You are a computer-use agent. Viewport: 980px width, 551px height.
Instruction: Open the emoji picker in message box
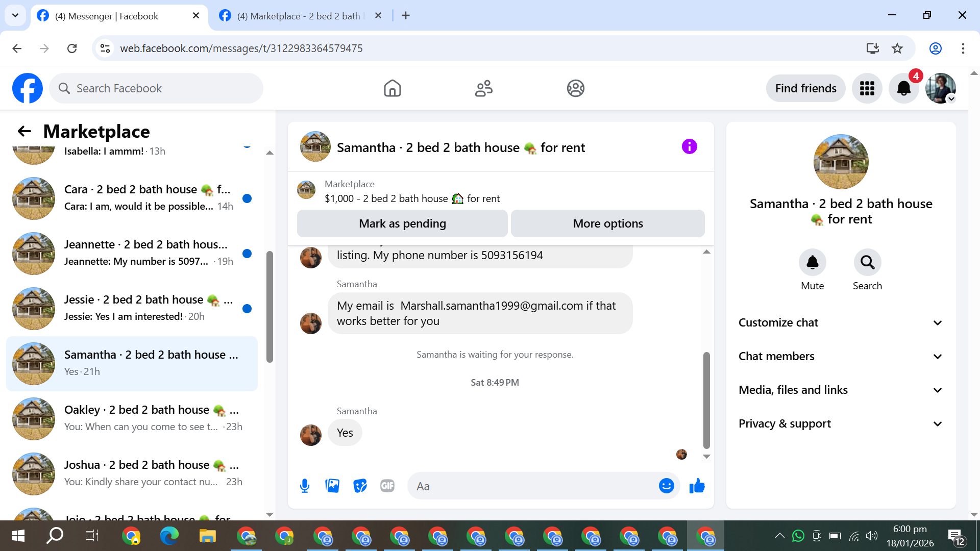[666, 486]
